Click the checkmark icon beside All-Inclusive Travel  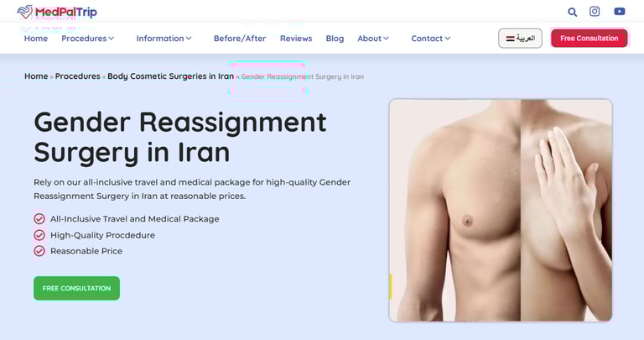39,219
